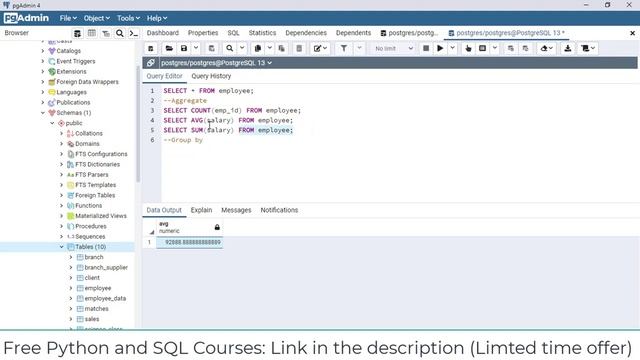This screenshot has width=640, height=360.
Task: Select the Materialized Views tree item
Action: (101, 216)
